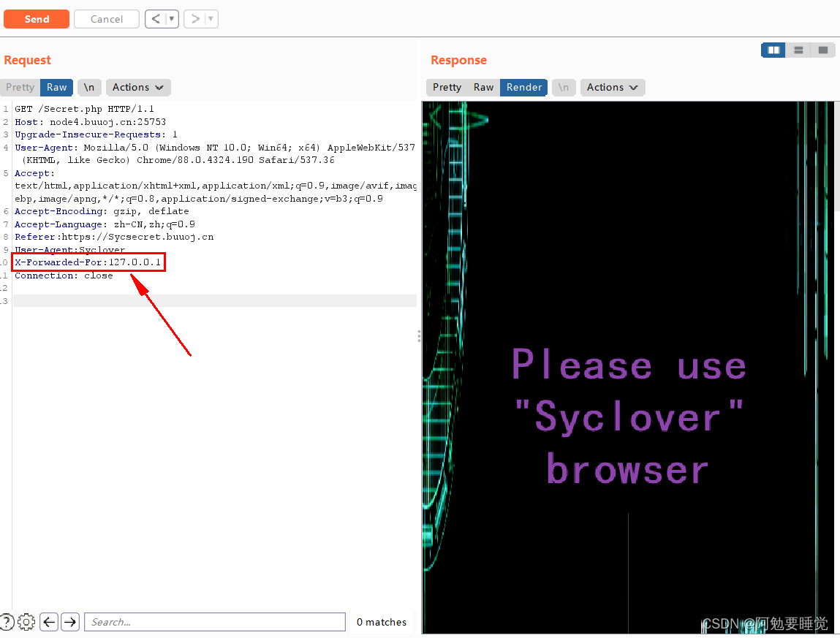Open the forward history dropdown arrow
Viewport: 840px width, 638px height.
211,19
